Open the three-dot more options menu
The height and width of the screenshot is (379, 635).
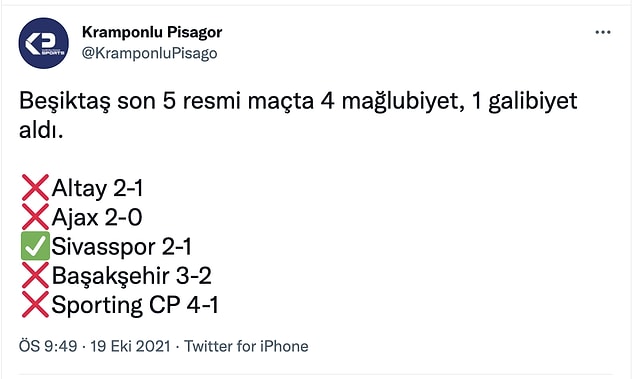pyautogui.click(x=603, y=32)
